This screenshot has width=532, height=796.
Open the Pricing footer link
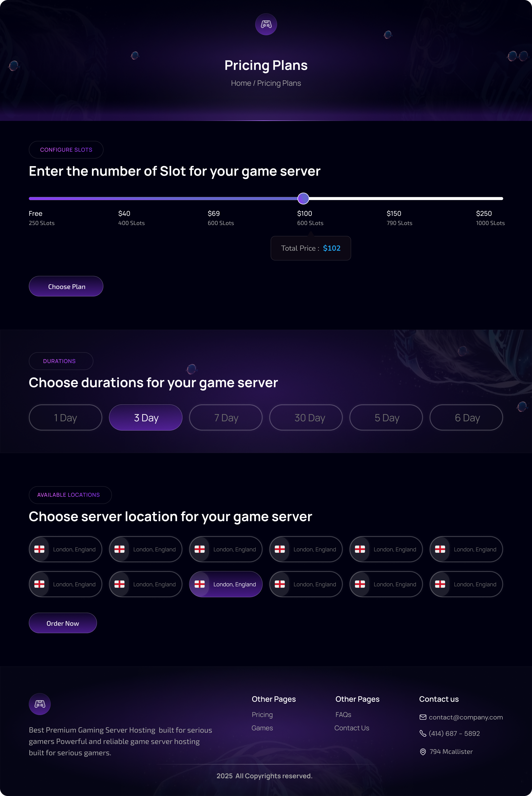click(x=262, y=714)
